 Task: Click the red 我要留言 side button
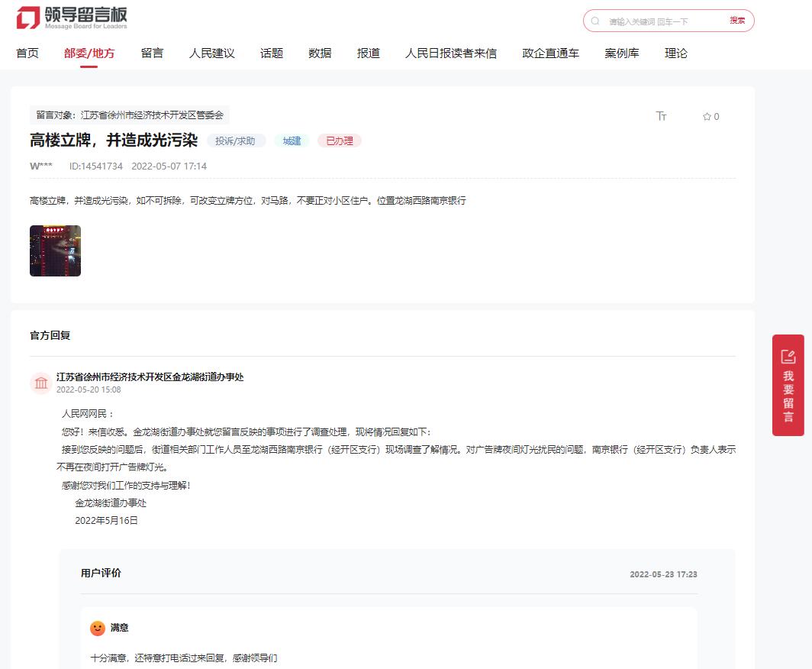[788, 385]
